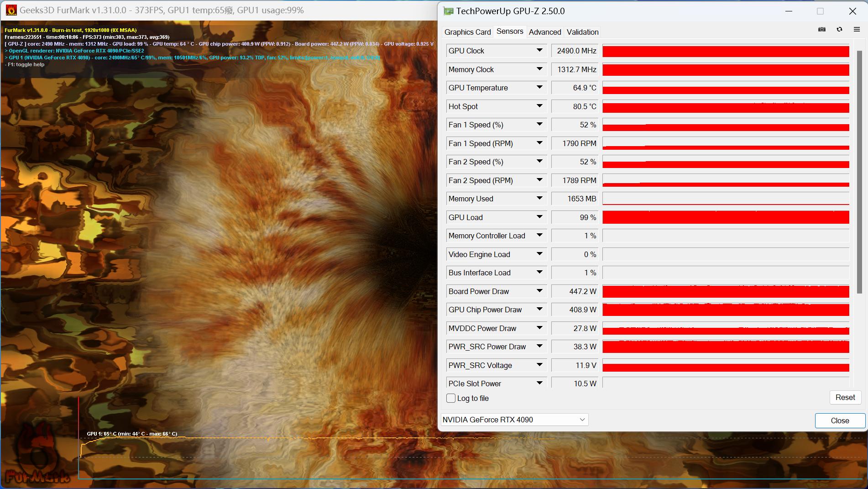Open the GPU Clock sensor dropdown

(539, 51)
